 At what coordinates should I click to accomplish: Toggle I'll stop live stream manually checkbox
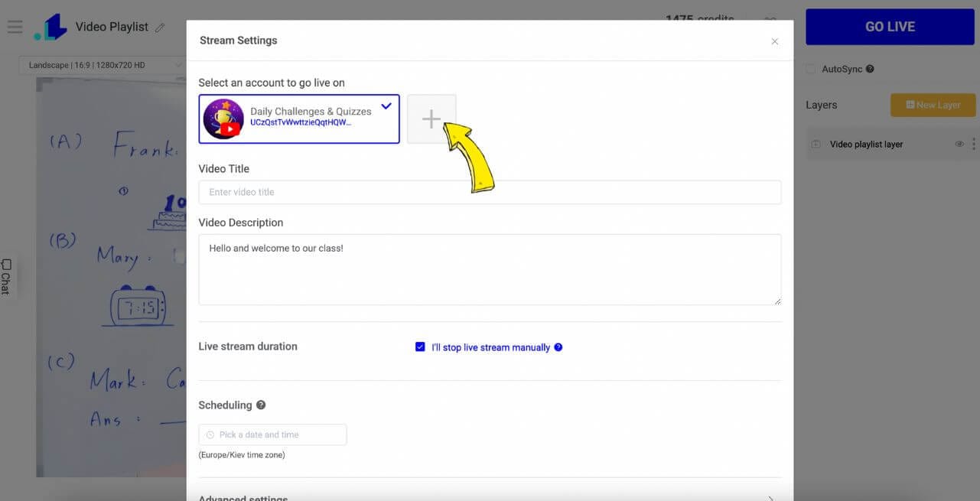(x=420, y=347)
